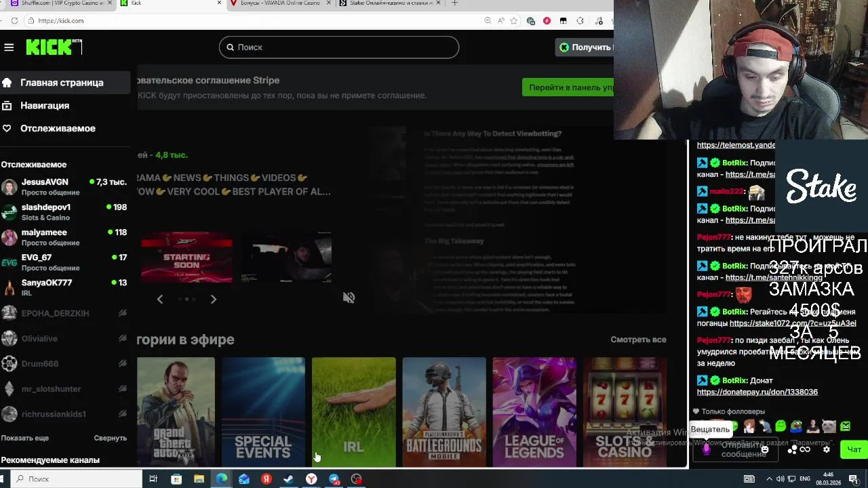Click Перейти в панель управления button
This screenshot has width=868, height=488.
point(568,87)
